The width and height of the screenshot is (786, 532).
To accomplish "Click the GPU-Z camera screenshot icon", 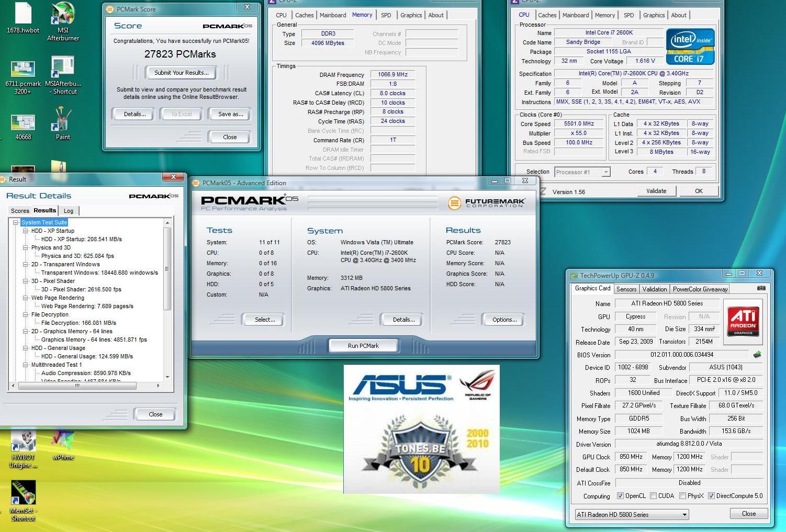I will point(761,288).
